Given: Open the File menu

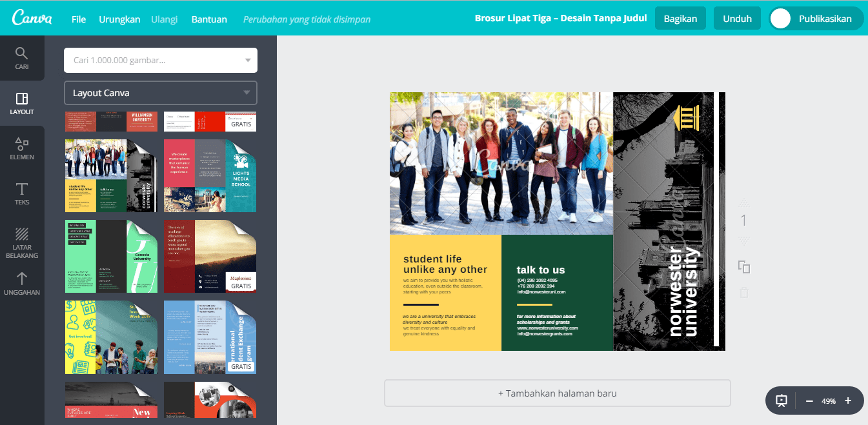Looking at the screenshot, I should 79,19.
